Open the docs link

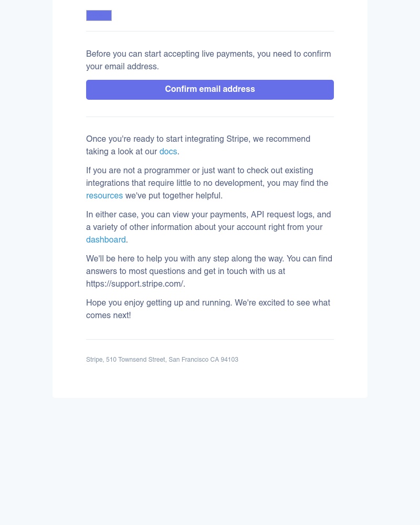click(x=168, y=152)
